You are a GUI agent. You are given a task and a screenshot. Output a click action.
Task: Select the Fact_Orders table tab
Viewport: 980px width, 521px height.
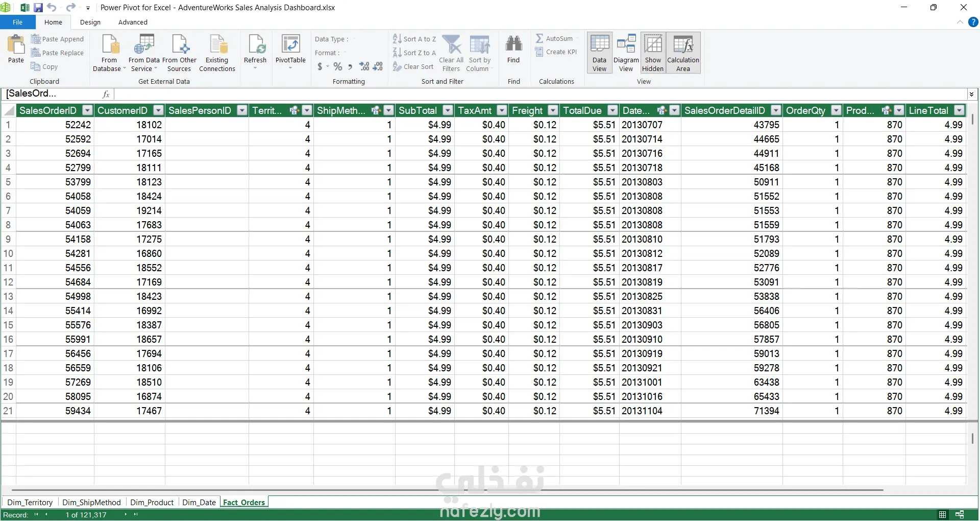tap(244, 502)
